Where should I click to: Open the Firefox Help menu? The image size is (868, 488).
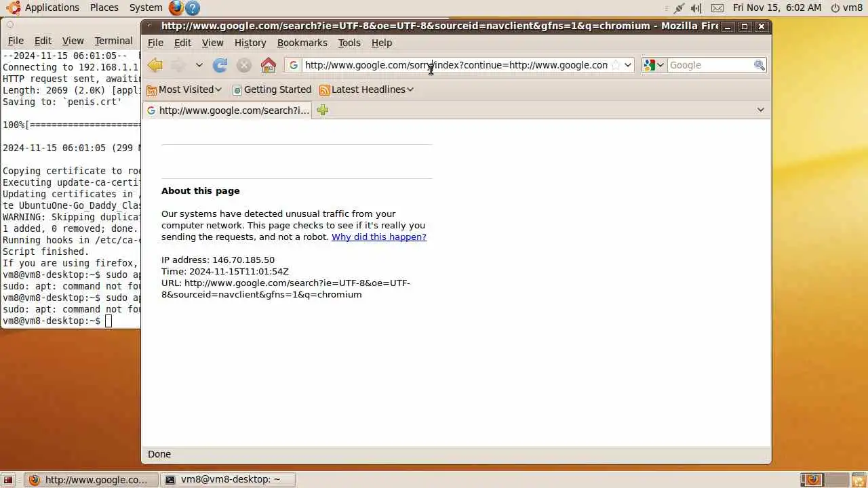click(382, 43)
